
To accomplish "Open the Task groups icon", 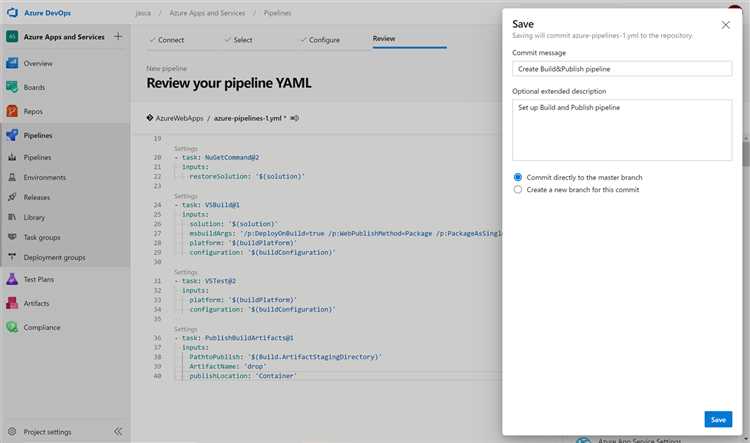I will [12, 237].
